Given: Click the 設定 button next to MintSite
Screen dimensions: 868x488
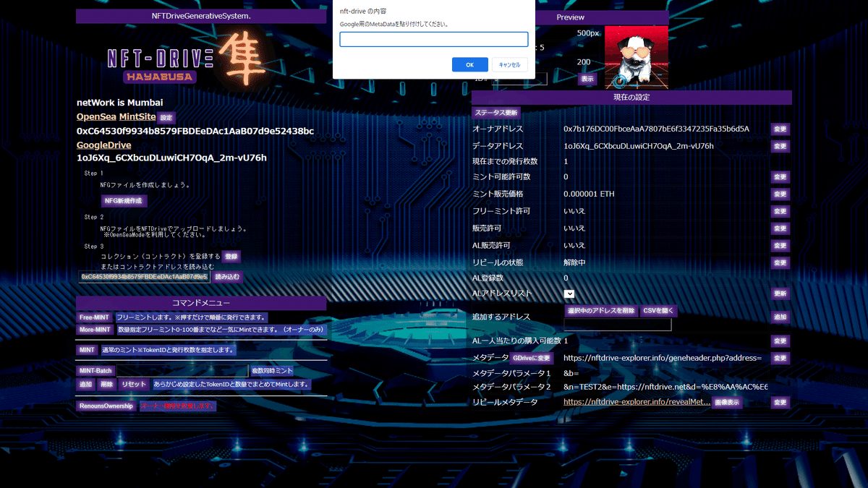Looking at the screenshot, I should 166,117.
